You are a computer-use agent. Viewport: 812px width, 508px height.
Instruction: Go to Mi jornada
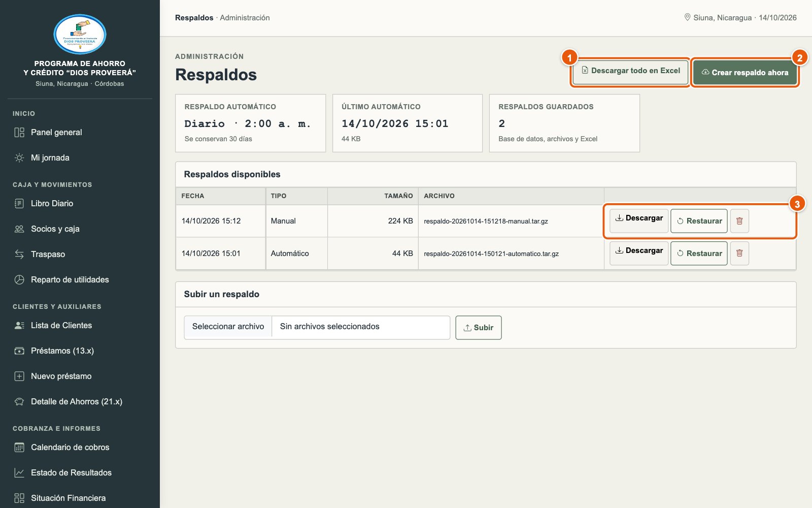tap(80, 158)
